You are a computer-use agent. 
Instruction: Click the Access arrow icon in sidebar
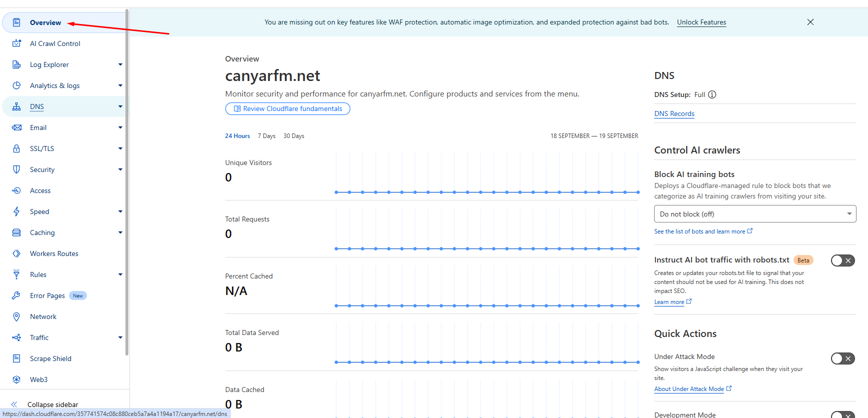click(x=16, y=190)
